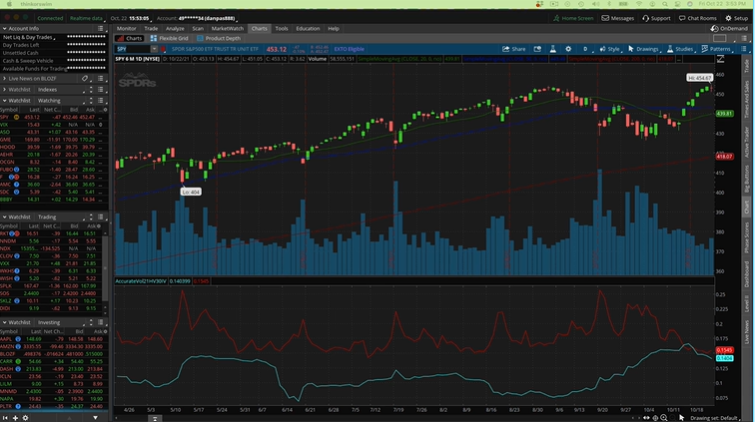Screen dimensions: 755x422
Task: Open Messages
Action: pyautogui.click(x=618, y=18)
